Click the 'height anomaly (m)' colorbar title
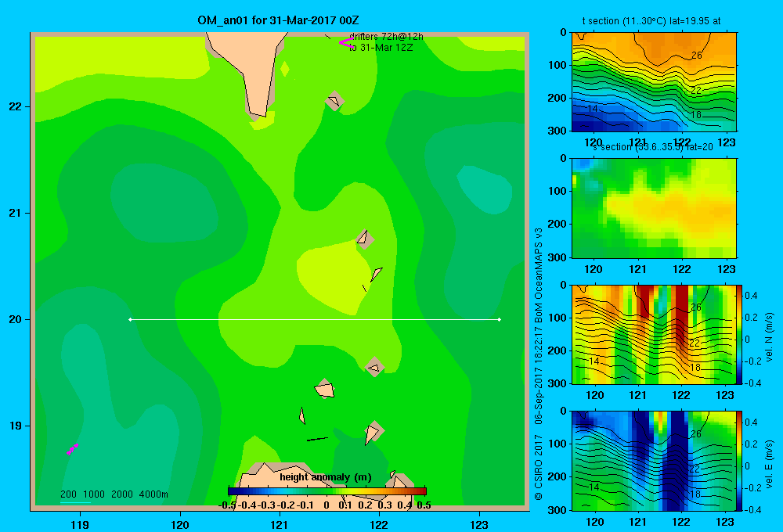 [x=326, y=477]
